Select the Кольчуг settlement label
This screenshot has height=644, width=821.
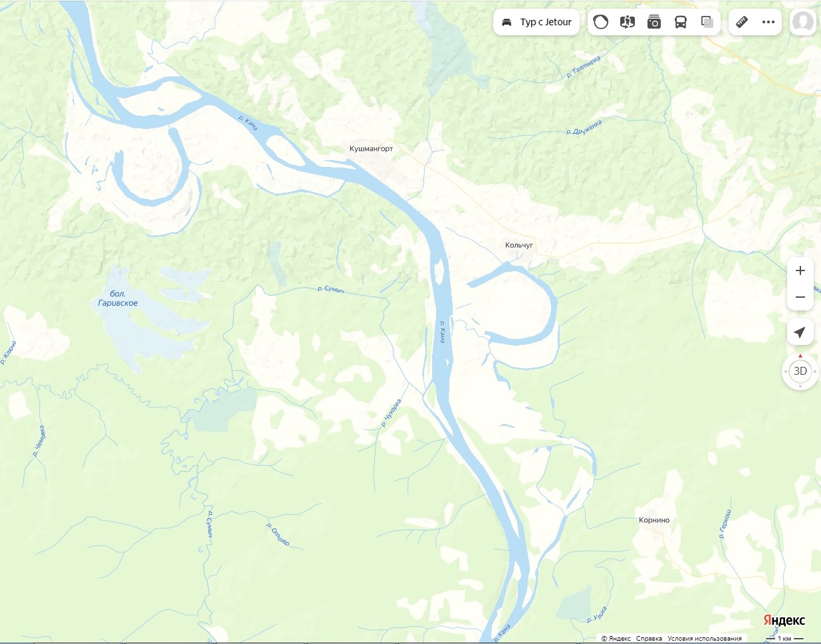point(519,245)
